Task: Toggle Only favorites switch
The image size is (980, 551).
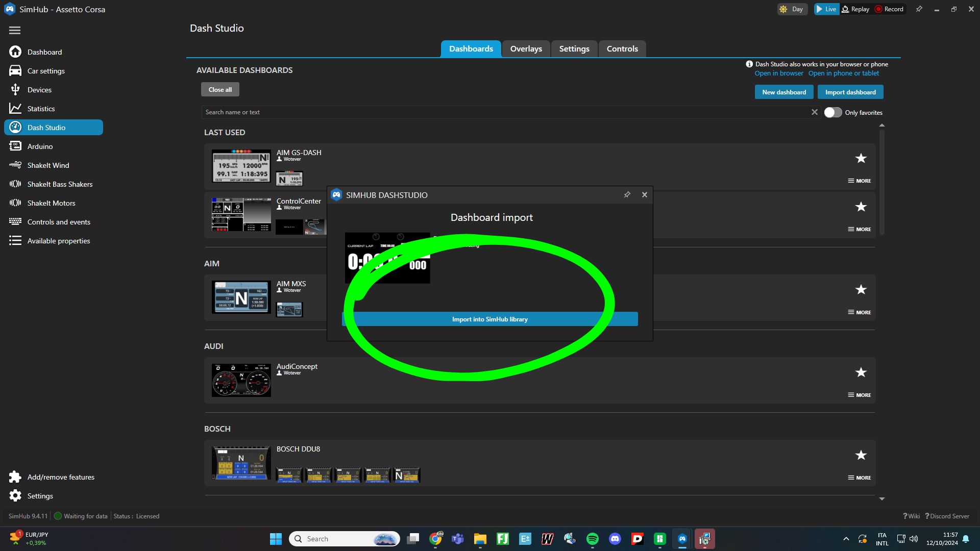Action: [833, 112]
